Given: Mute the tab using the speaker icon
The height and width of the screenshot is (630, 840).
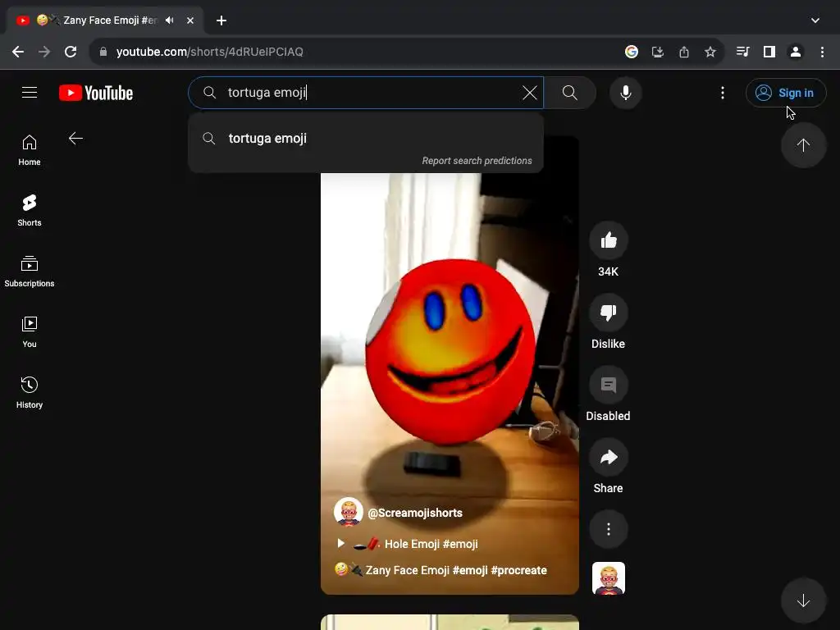Looking at the screenshot, I should pyautogui.click(x=170, y=21).
